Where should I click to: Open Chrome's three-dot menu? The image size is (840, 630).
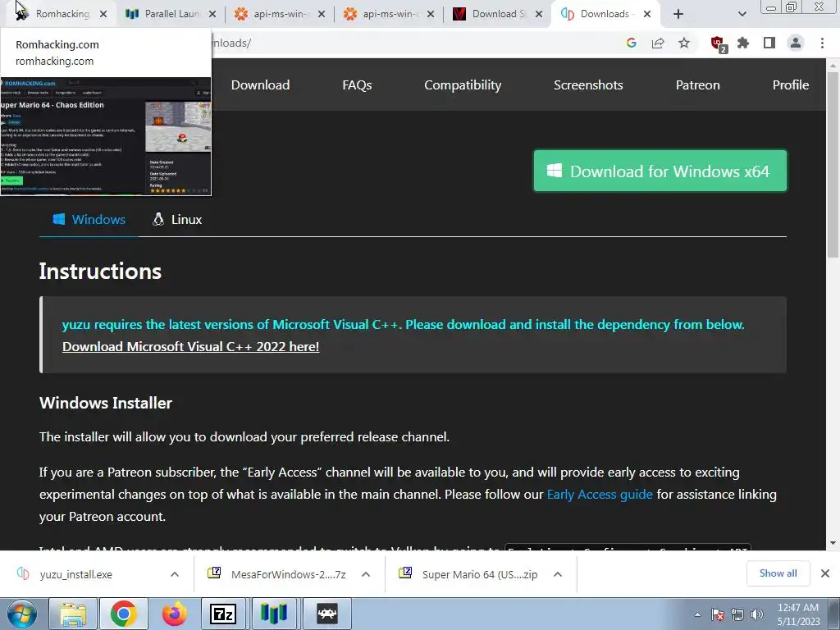pyautogui.click(x=822, y=43)
